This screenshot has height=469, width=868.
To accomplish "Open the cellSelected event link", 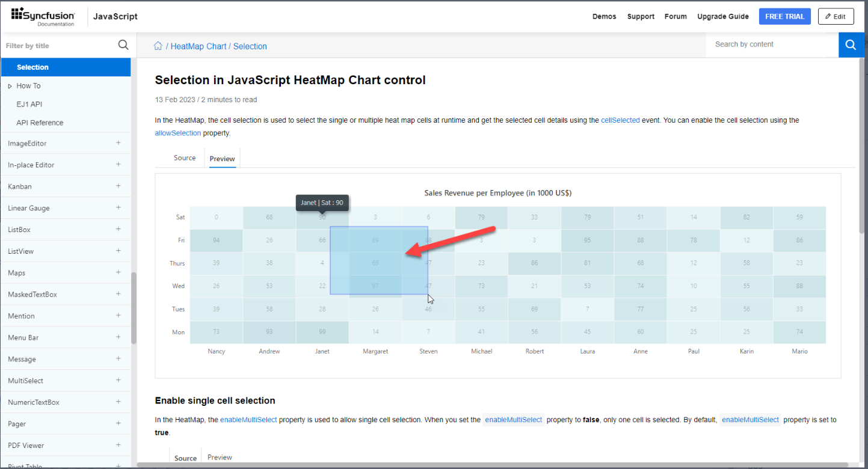I will tap(620, 120).
